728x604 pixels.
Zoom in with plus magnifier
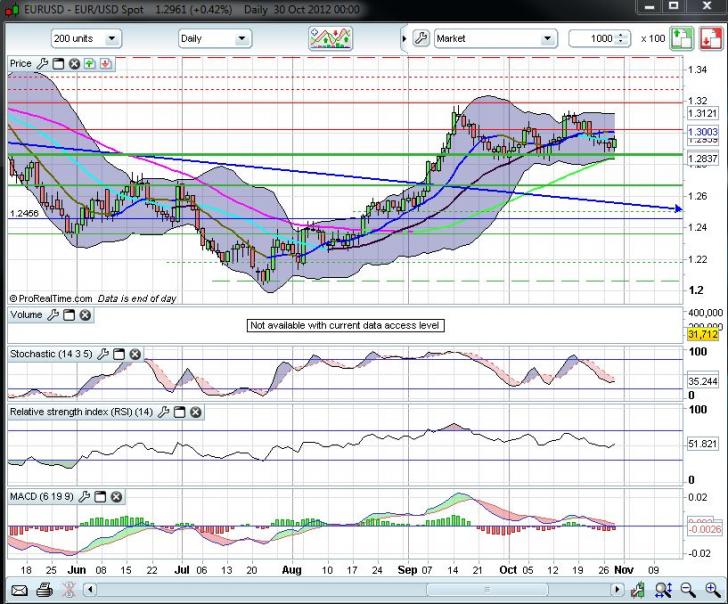click(x=713, y=590)
